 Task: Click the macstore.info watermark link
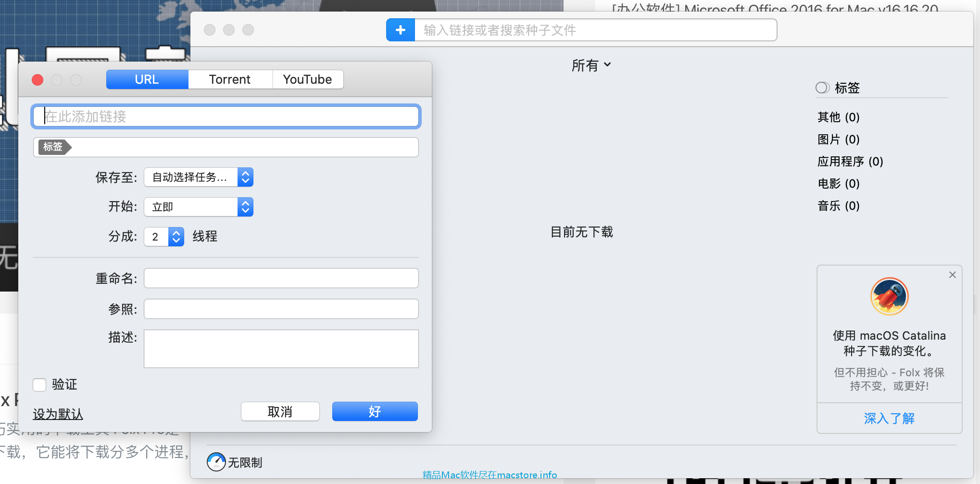(x=490, y=475)
